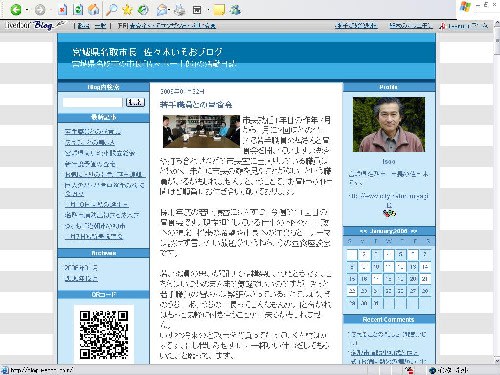Click the Stop page loading icon
The width and height of the screenshot is (500, 375).
62,10
